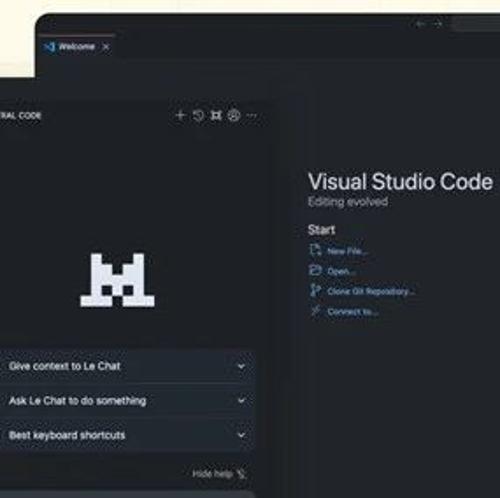Click the Visual Studio Code heading
The height and width of the screenshot is (498, 500).
pyautogui.click(x=400, y=182)
